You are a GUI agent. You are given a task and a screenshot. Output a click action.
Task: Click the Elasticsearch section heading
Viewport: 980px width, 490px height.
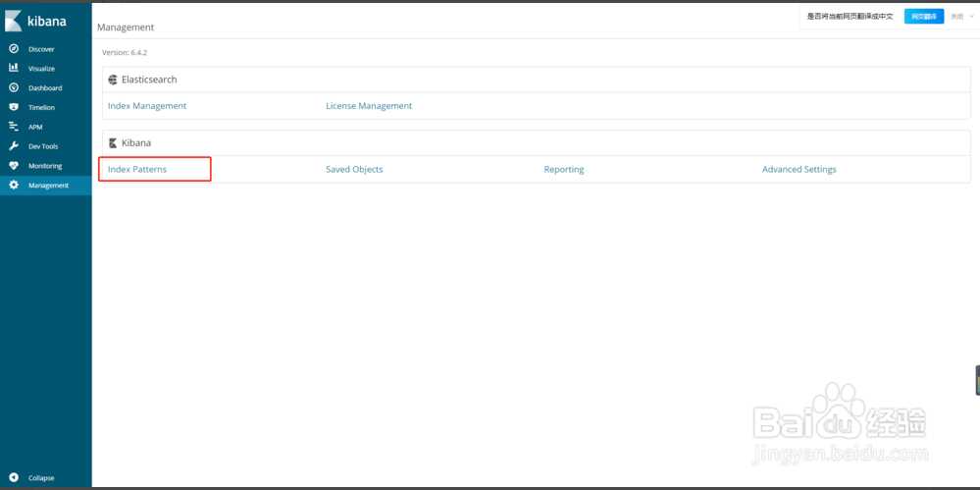[x=149, y=80]
